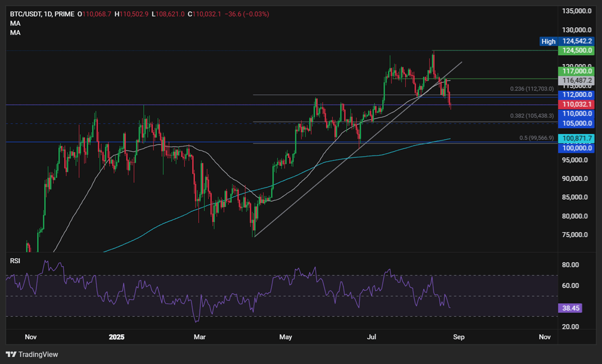This screenshot has width=602, height=364.
Task: Select the Sep label on time axis
Action: [460, 337]
